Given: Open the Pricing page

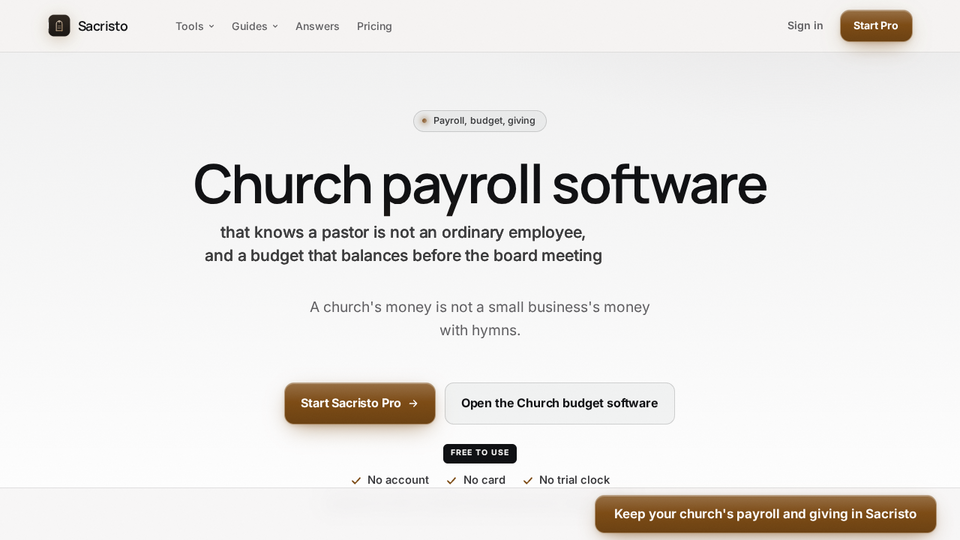Looking at the screenshot, I should 374,26.
